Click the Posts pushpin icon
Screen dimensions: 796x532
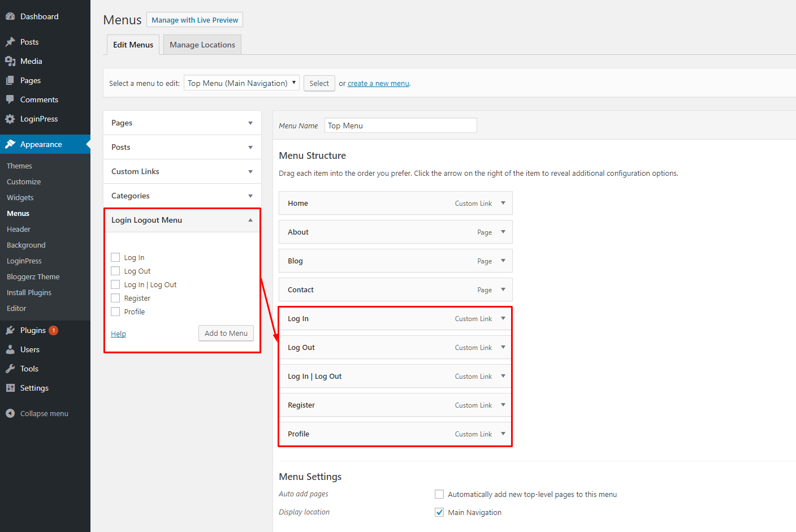(x=10, y=42)
